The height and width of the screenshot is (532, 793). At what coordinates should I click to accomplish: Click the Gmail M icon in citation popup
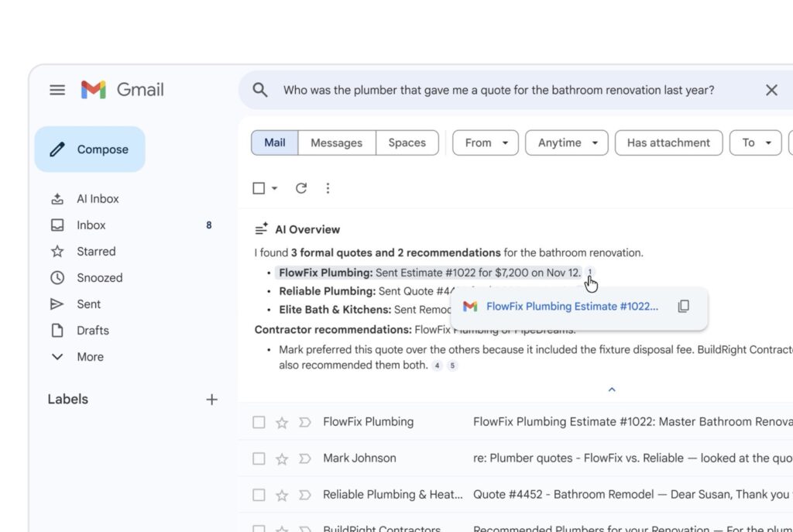(x=470, y=306)
